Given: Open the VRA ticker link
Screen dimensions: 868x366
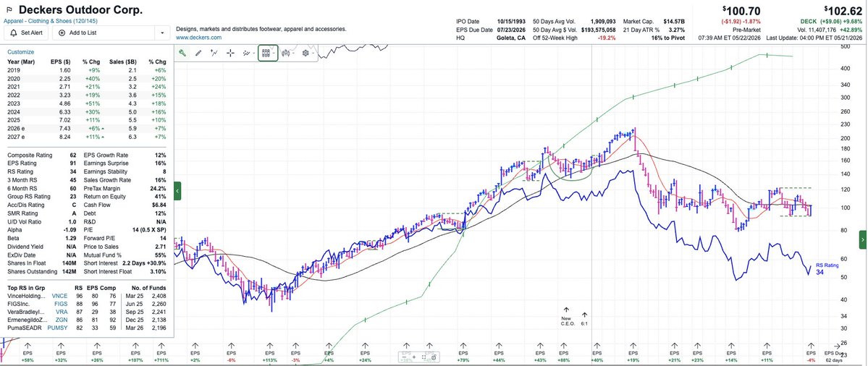Looking at the screenshot, I should coord(62,311).
